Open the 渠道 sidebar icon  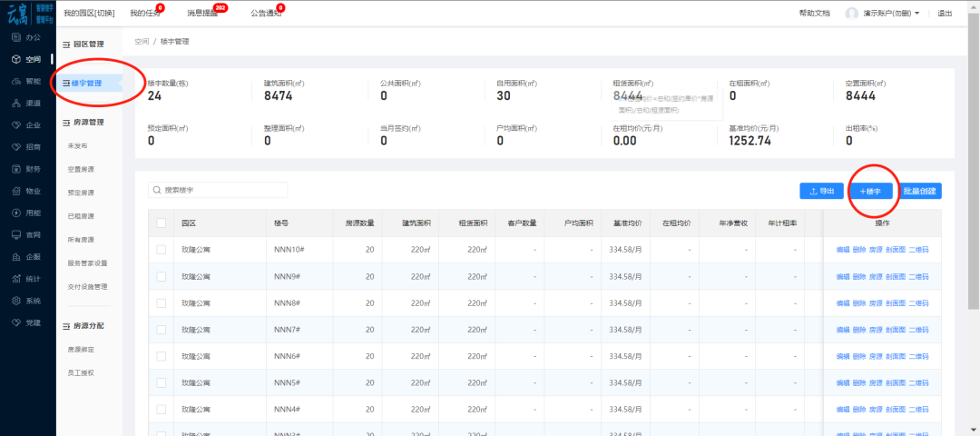click(x=16, y=104)
